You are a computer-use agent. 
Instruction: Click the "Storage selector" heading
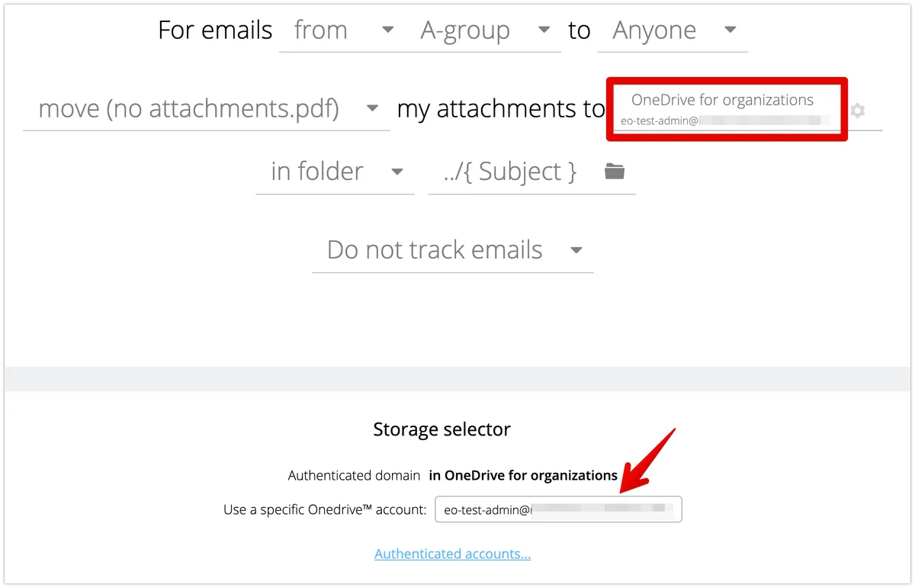click(x=442, y=429)
